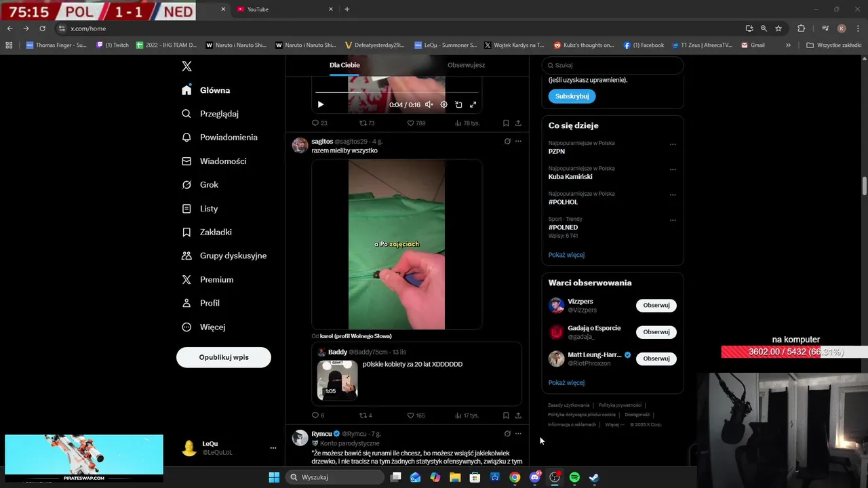Reload the page in Chrome
Viewport: 868px width, 488px height.
click(42, 28)
